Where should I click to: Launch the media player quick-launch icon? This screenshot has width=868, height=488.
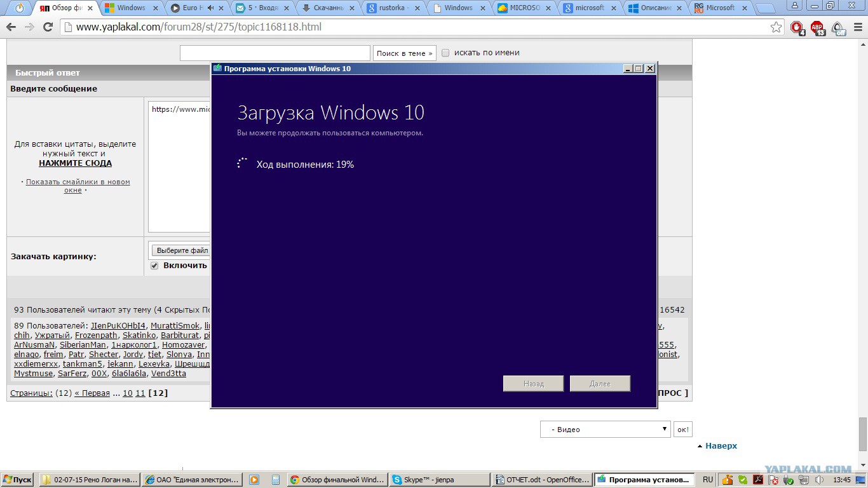(254, 480)
